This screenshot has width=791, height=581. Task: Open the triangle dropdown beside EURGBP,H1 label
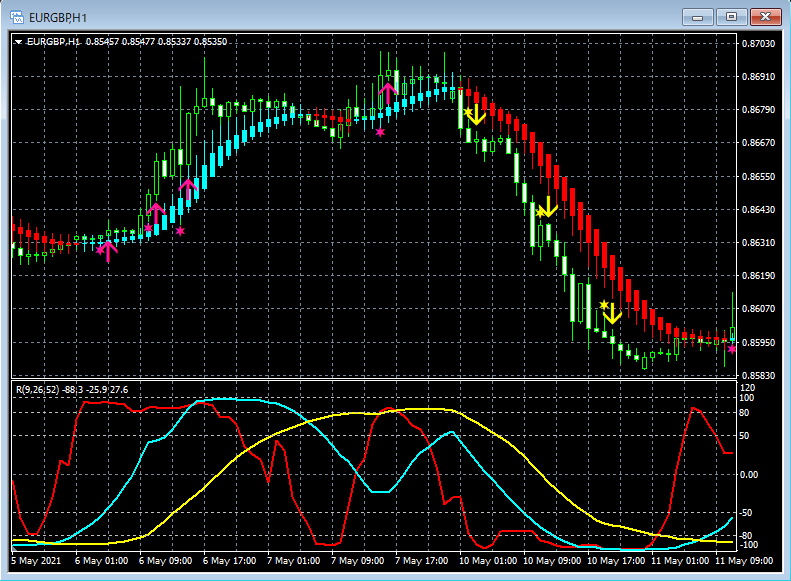point(19,42)
